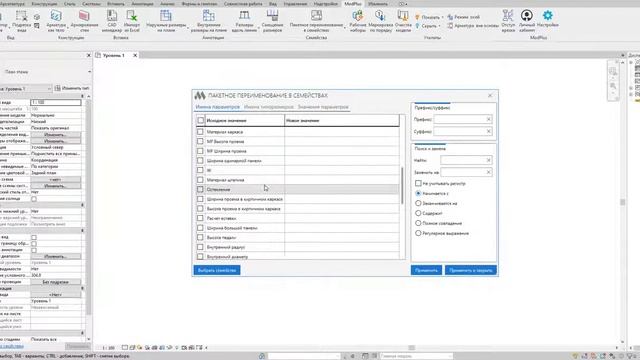
Task: Check the 'Материал штапика' row checkbox
Action: point(200,180)
